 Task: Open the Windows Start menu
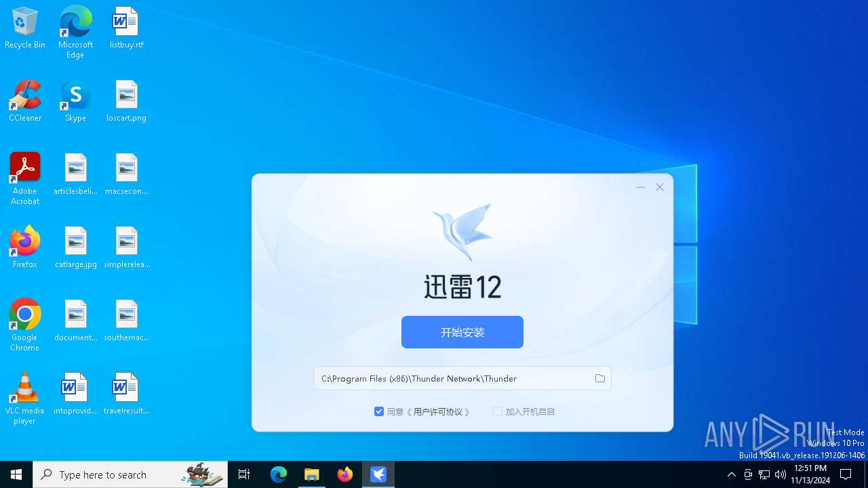(x=16, y=474)
